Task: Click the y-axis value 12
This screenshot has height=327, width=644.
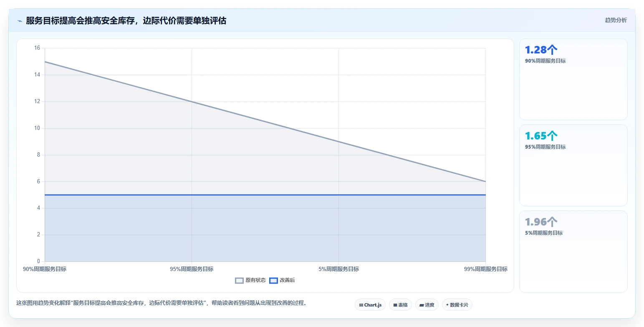Action: point(37,101)
